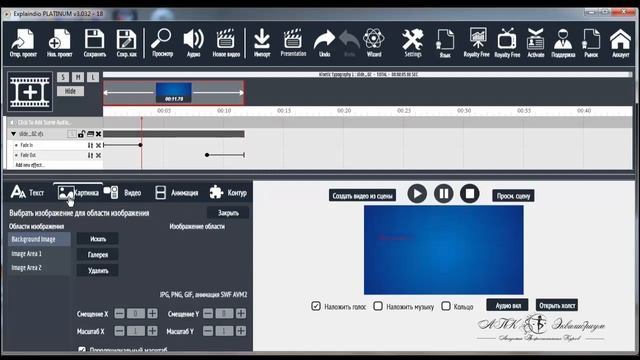
Task: Add a new scene with filmstrip plus
Action: pyautogui.click(x=30, y=92)
